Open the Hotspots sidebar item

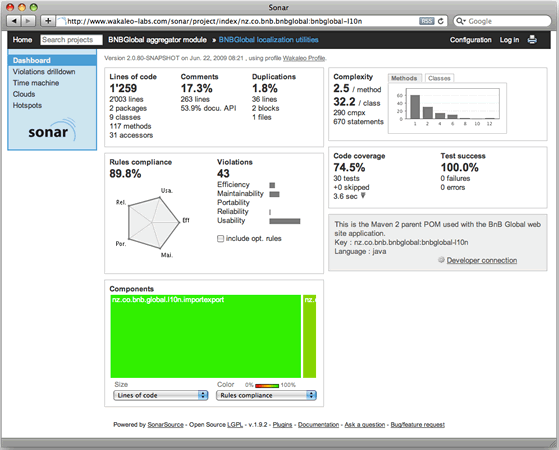coord(27,105)
